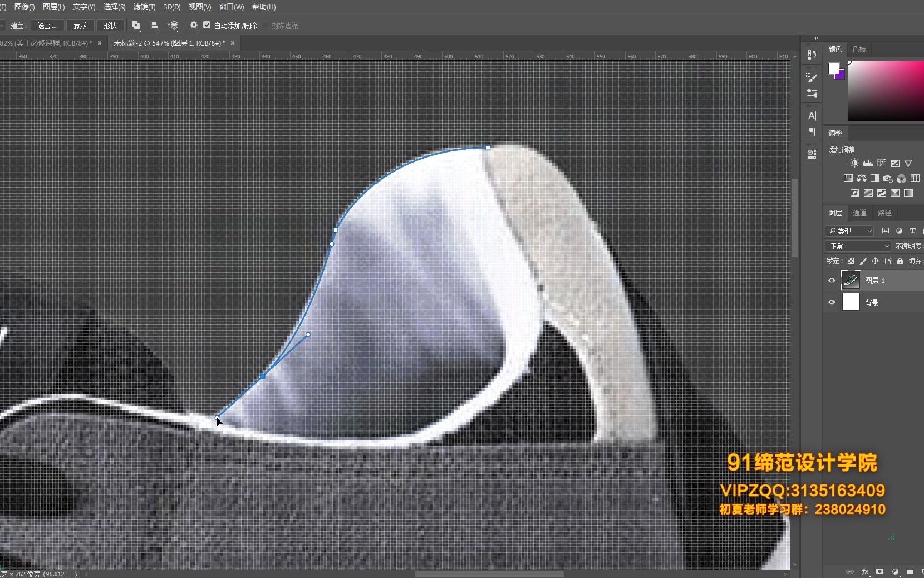The image size is (924, 578).
Task: Open the pen tool gear settings
Action: click(x=194, y=25)
